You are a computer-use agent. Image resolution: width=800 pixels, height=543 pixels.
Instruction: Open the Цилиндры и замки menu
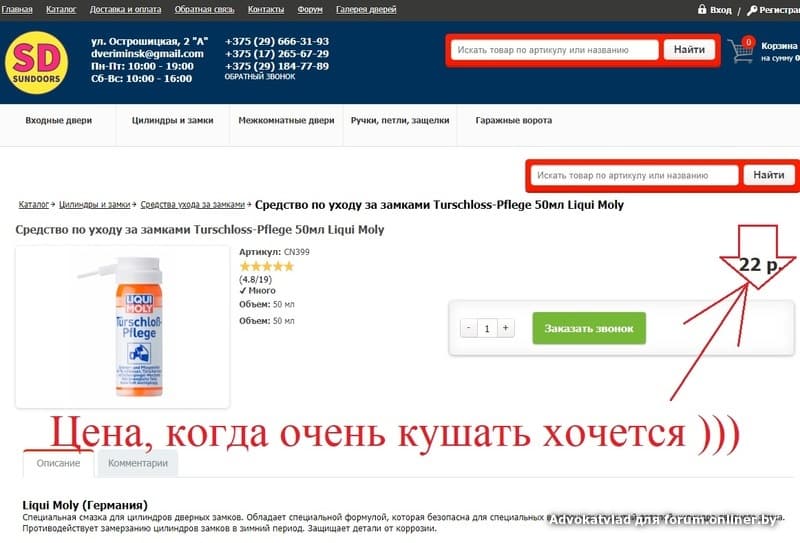(172, 121)
